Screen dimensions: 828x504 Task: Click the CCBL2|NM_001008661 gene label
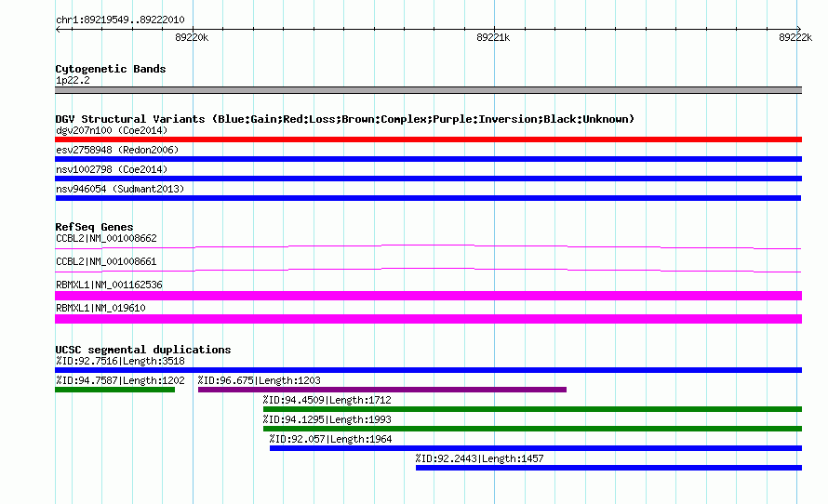(x=106, y=261)
